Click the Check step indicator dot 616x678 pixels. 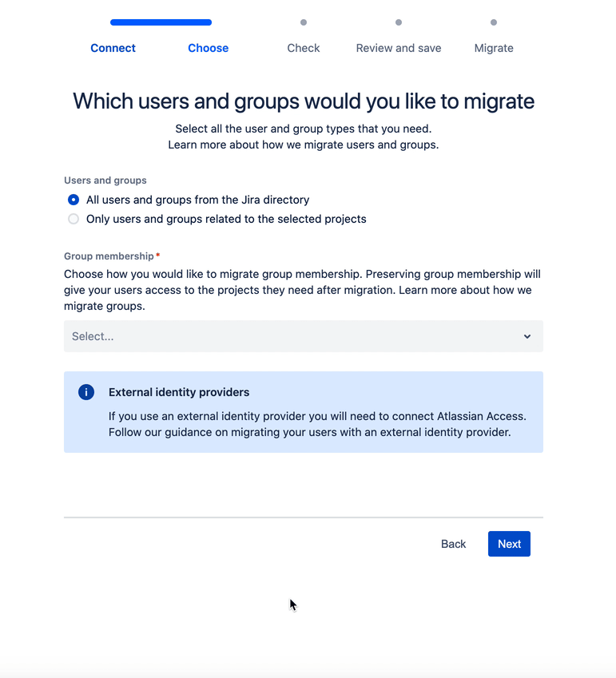tap(304, 22)
